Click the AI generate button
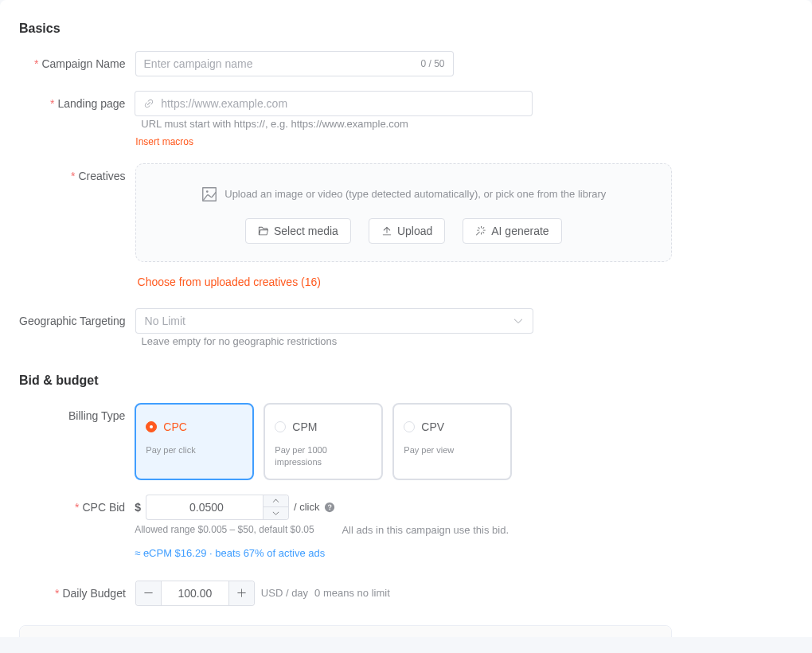The height and width of the screenshot is (653, 812). click(x=512, y=231)
